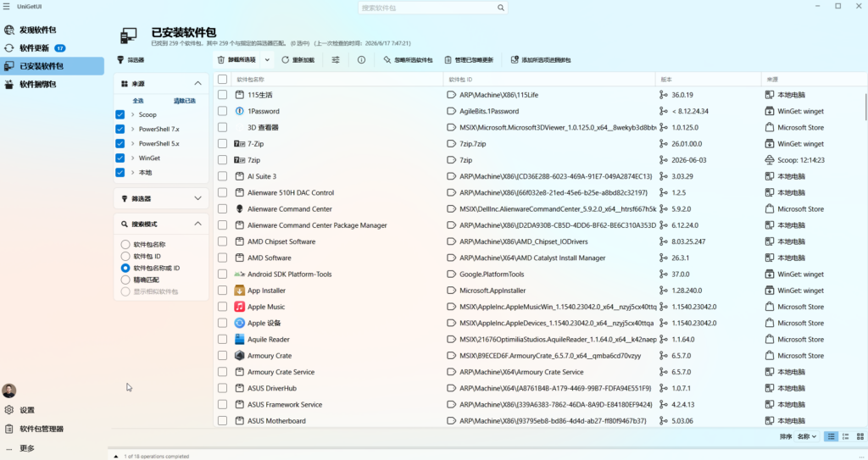868x460 pixels.
Task: Expand operations panel arrow in status bar
Action: [116, 456]
